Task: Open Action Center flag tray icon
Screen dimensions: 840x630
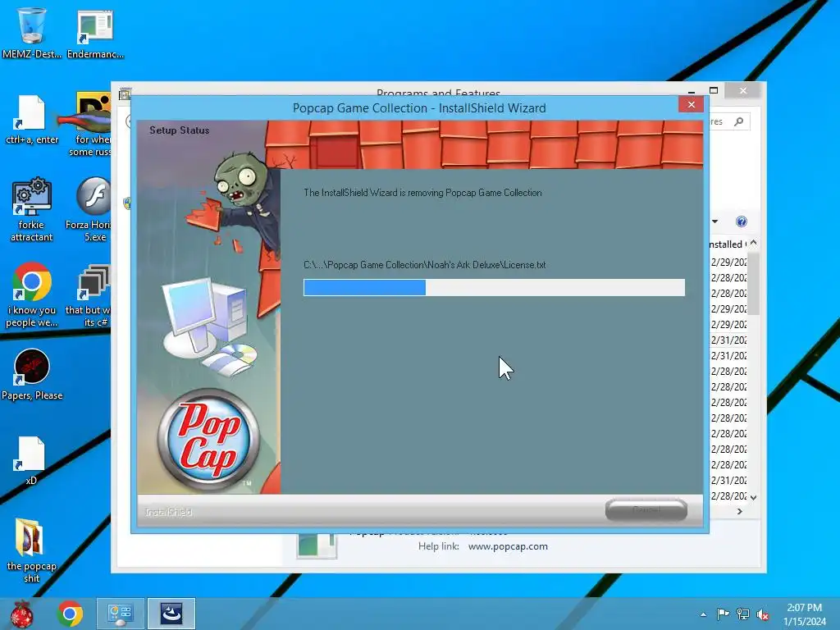Action: tap(723, 614)
